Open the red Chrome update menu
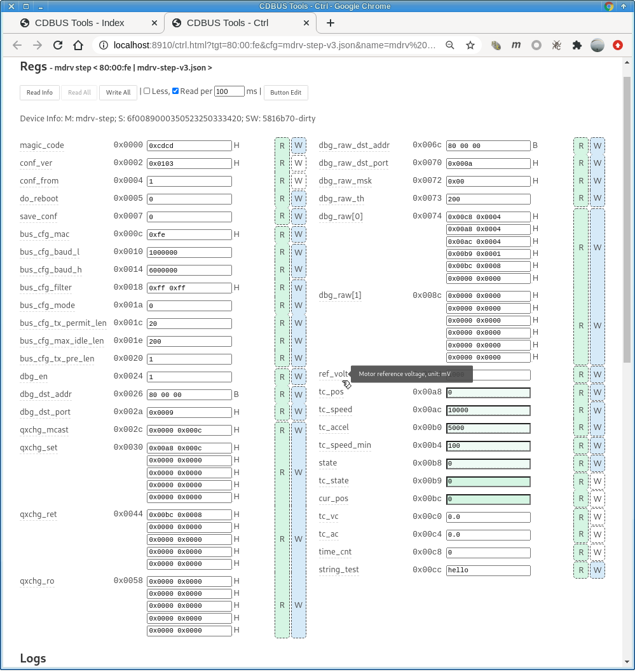This screenshot has height=672, width=635. [x=617, y=45]
